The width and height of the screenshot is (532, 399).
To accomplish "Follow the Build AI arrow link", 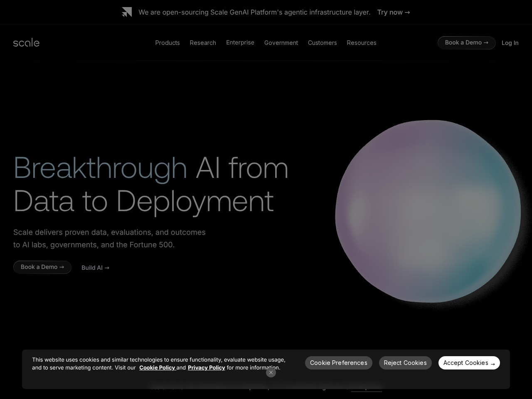I will click(x=95, y=268).
